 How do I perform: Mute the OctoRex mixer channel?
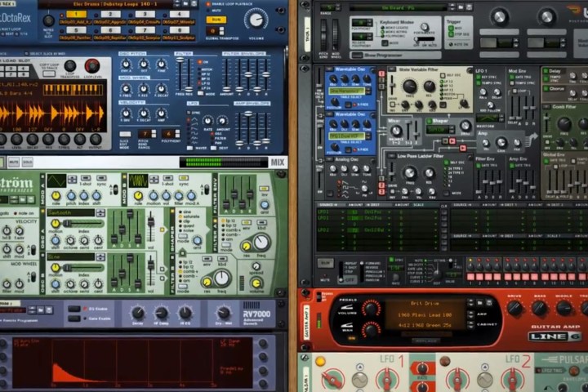pyautogui.click(x=14, y=162)
